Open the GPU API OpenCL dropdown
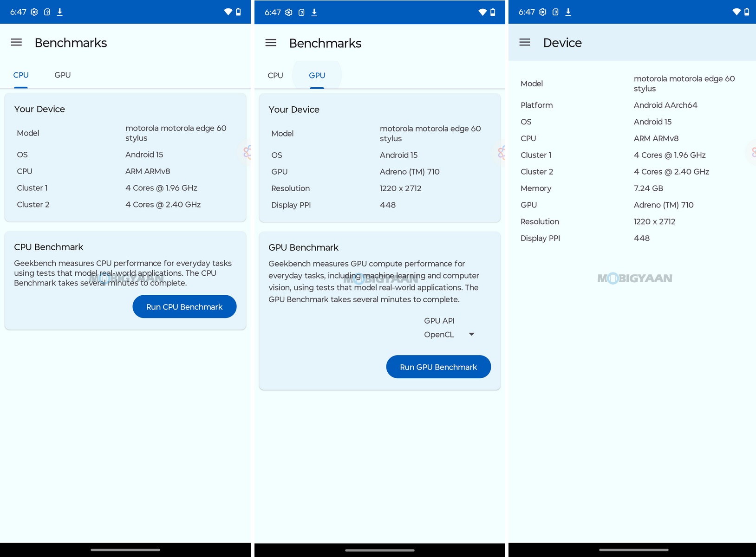The width and height of the screenshot is (756, 557). pyautogui.click(x=449, y=334)
